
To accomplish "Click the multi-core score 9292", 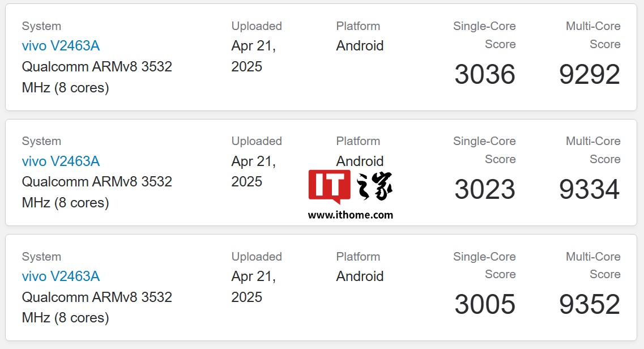I will coord(590,75).
